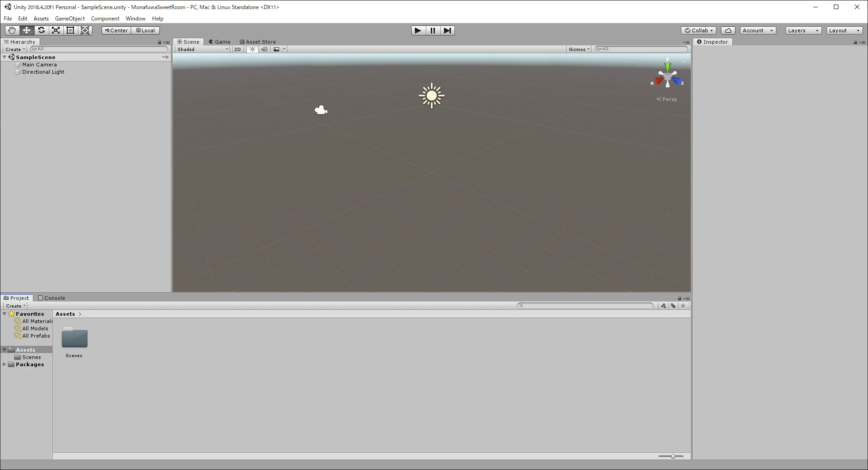
Task: Open the Help menu
Action: (x=158, y=19)
